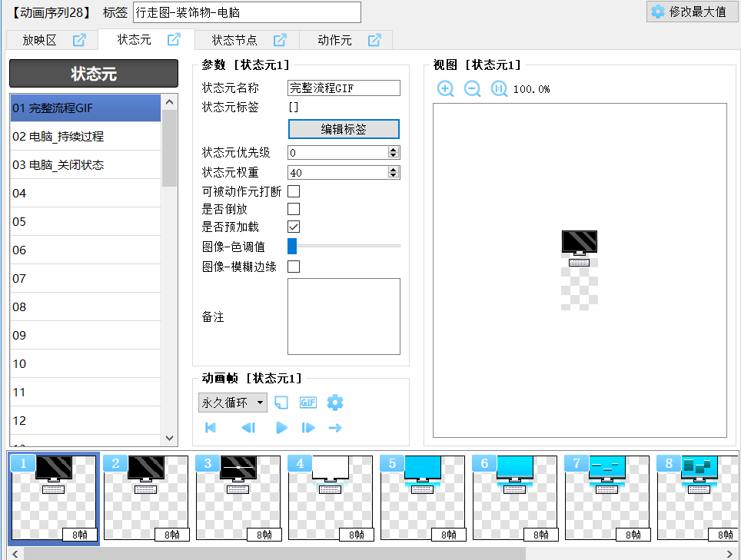The height and width of the screenshot is (560, 741).
Task: Click the GIF icon in 动画帧
Action: pos(308,403)
